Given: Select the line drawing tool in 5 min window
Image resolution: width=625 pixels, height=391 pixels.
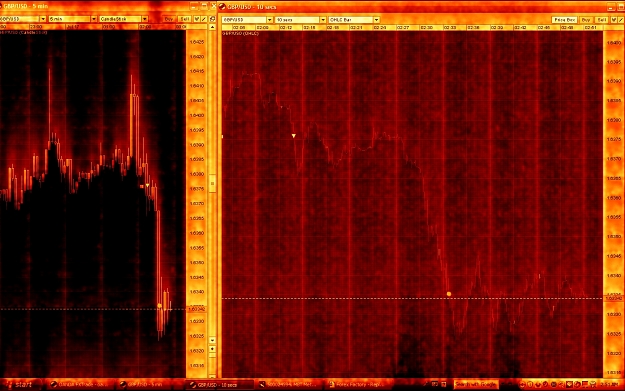Looking at the screenshot, I should (204, 19).
